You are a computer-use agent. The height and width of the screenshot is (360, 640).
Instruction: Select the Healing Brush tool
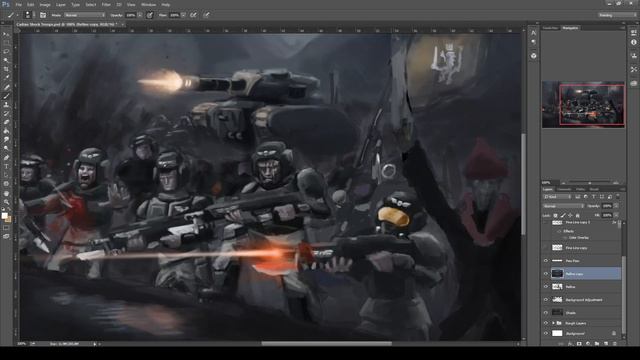coord(6,87)
